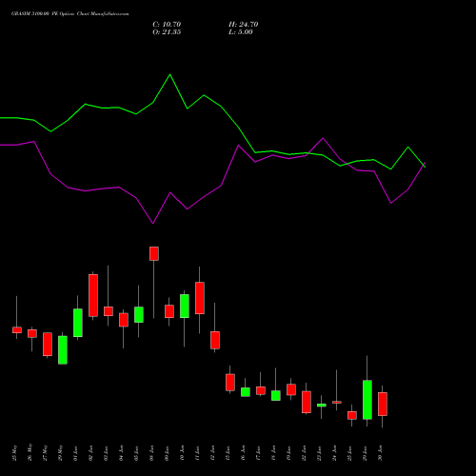Click the '25 Jun' date label
The width and height of the screenshot is (476, 476).
coord(349,453)
